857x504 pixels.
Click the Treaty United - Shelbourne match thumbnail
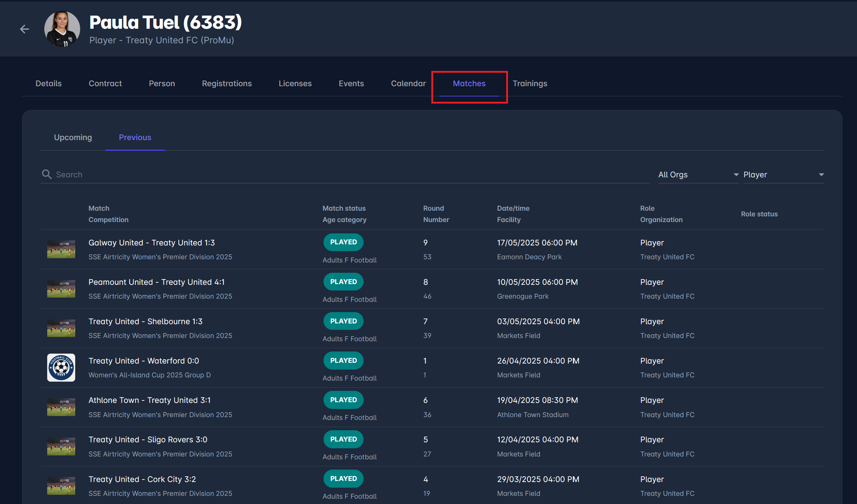61,328
